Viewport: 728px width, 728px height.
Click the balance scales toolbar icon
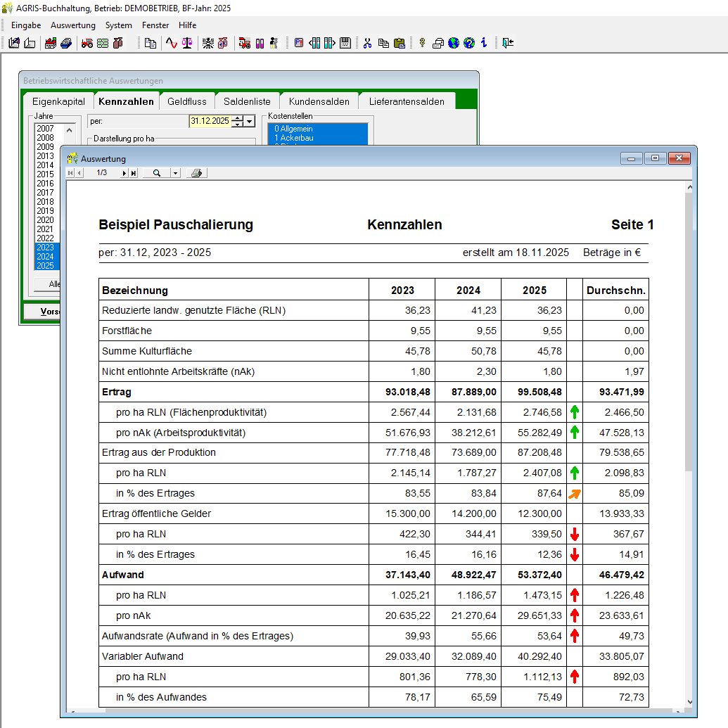pos(186,43)
